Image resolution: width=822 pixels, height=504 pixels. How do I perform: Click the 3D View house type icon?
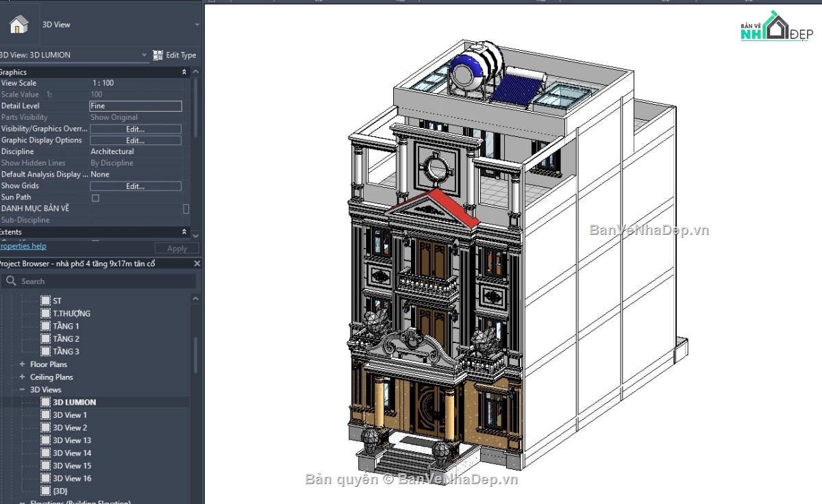point(19,25)
